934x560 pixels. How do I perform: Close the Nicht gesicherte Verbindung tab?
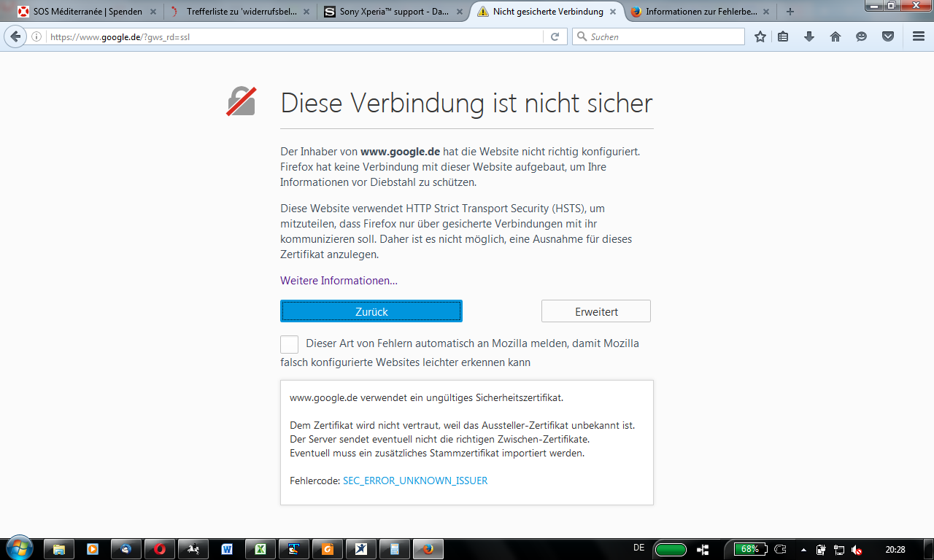[x=611, y=12]
